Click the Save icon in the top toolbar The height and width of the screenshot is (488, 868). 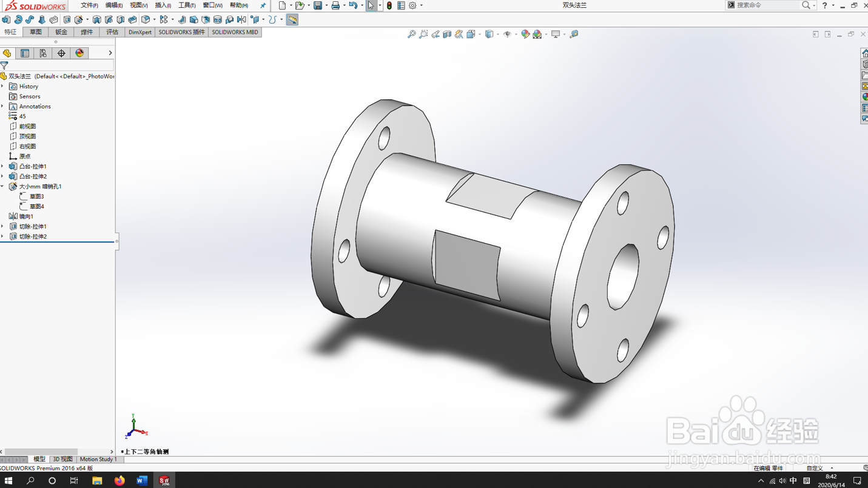click(x=317, y=5)
